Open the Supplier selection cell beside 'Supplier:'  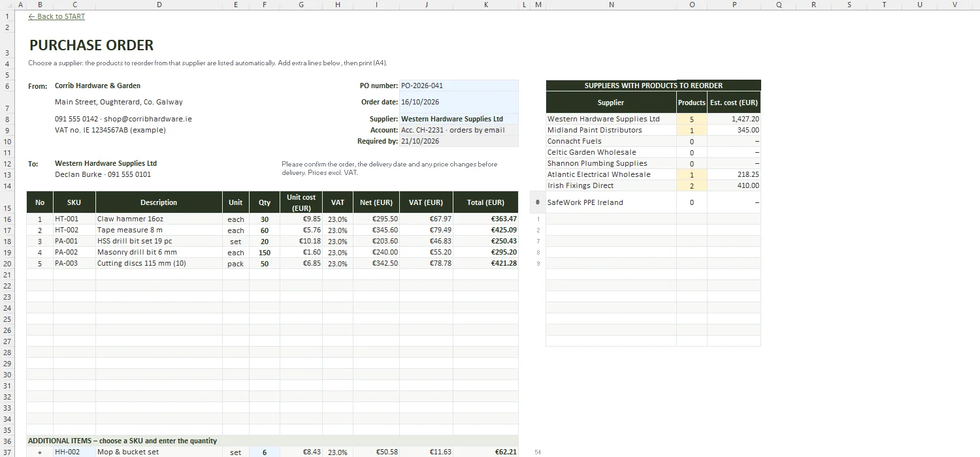(459, 119)
